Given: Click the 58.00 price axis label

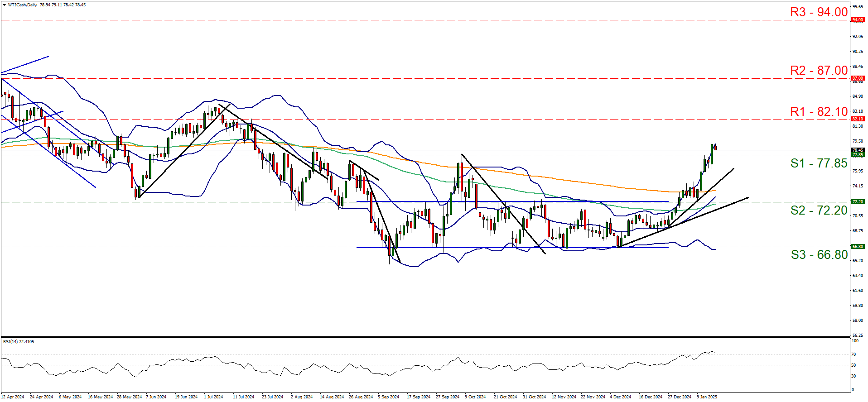Looking at the screenshot, I should point(857,321).
